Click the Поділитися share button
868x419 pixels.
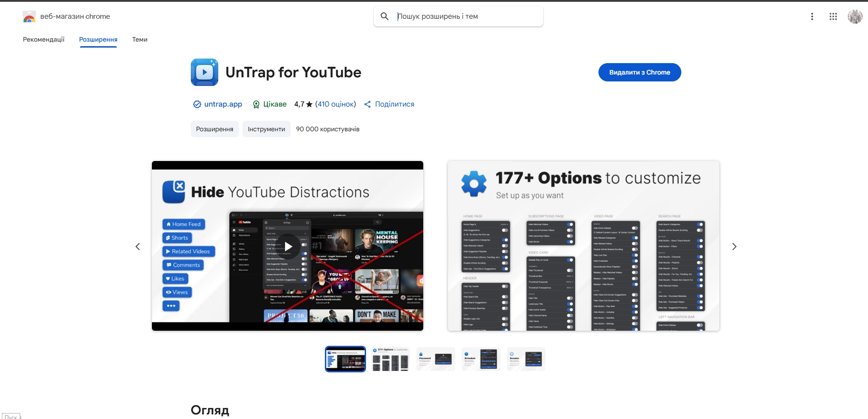(x=389, y=104)
